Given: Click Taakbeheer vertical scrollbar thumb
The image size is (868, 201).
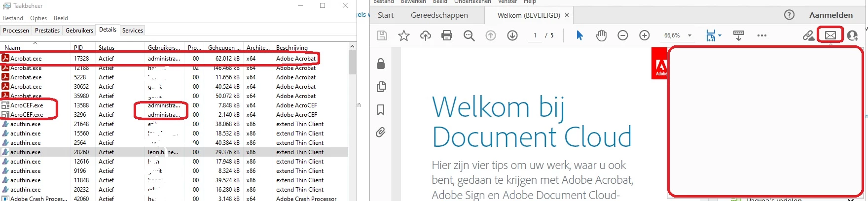Looking at the screenshot, I should pos(352,62).
